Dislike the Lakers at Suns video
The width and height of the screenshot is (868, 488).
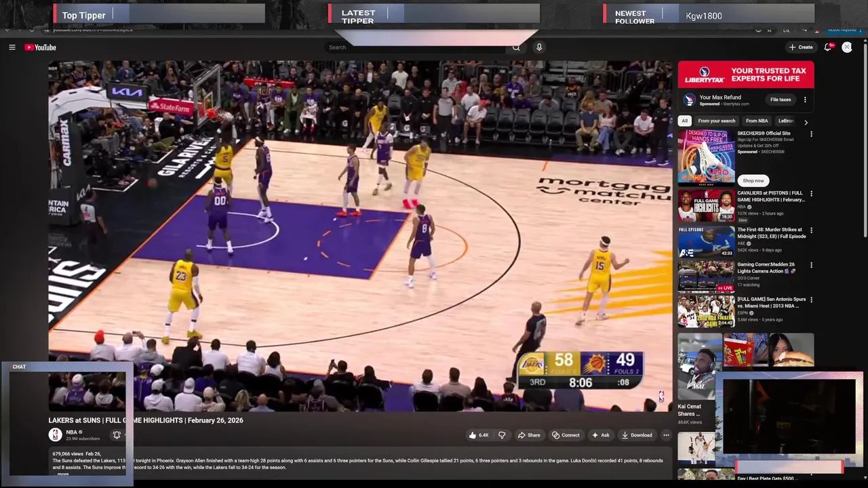coord(502,435)
